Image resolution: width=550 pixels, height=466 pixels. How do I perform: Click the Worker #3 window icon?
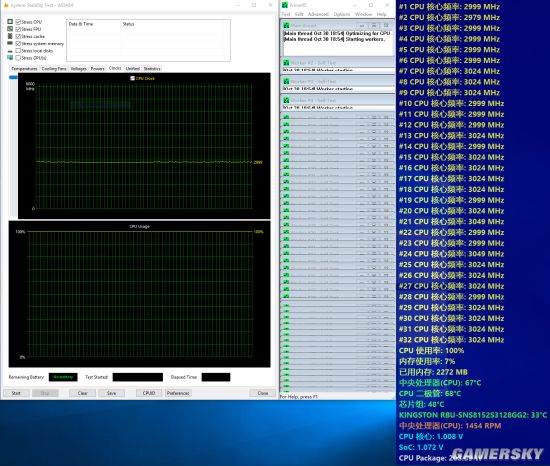tap(286, 100)
